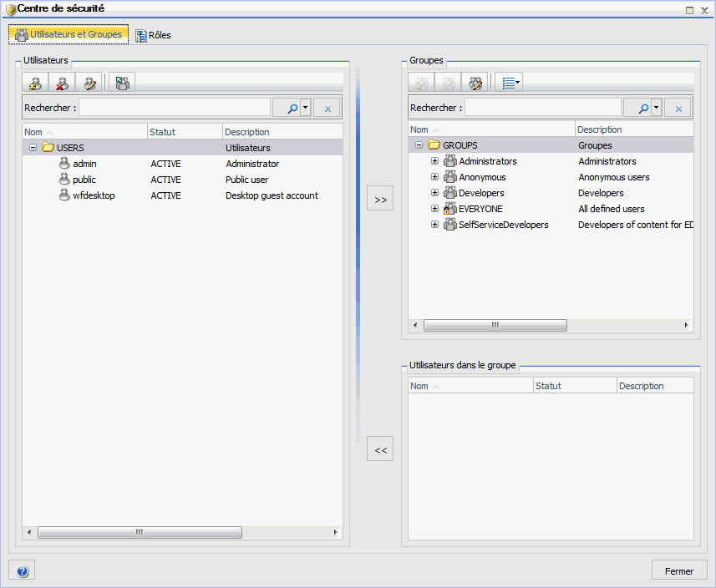This screenshot has height=588, width=716.
Task: Select the Anonymous group name
Action: point(482,177)
